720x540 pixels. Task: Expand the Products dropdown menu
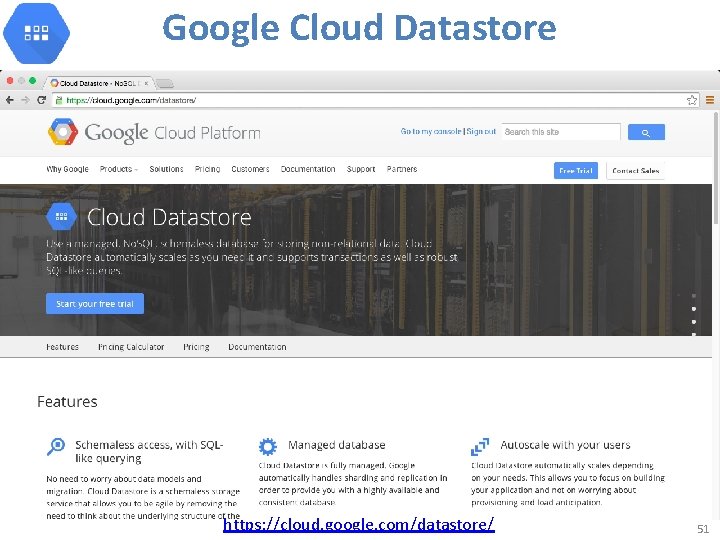(118, 169)
